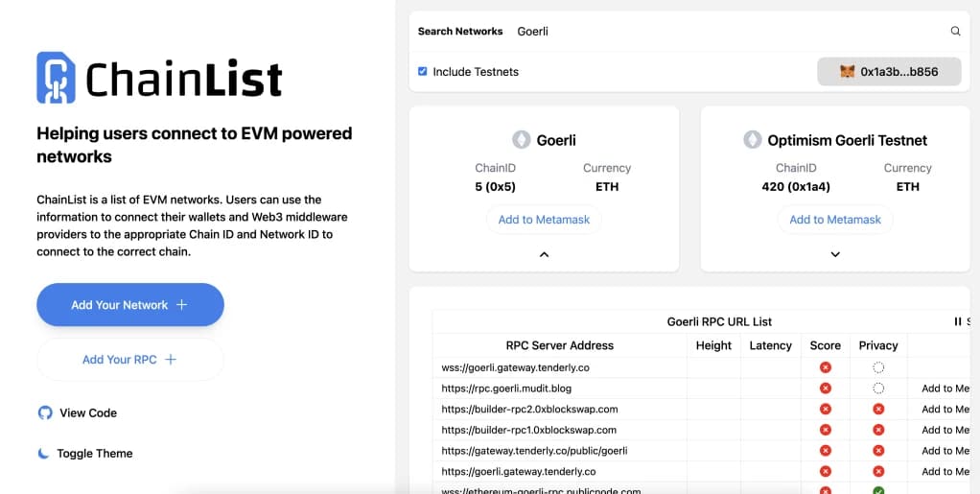Click Add to Metamask for Optimism Goerli
The width and height of the screenshot is (980, 494).
point(835,220)
